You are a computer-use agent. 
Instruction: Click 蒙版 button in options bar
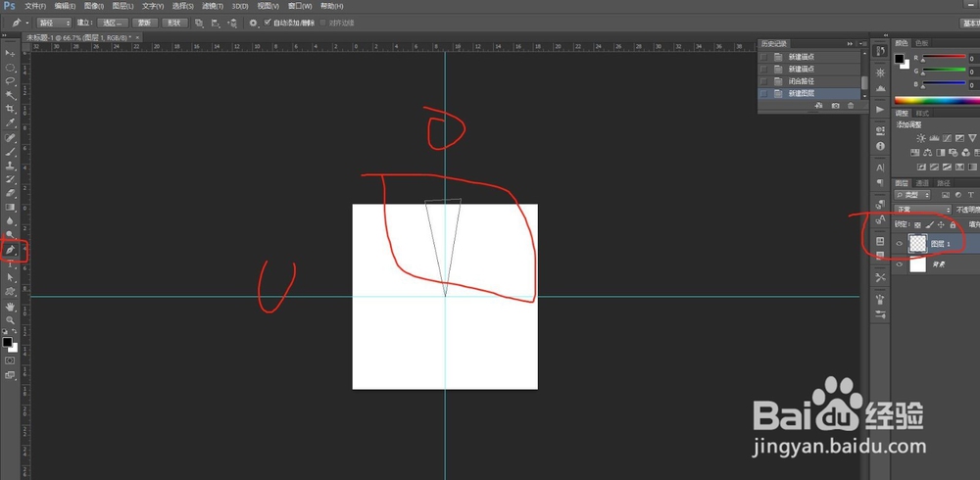click(144, 23)
